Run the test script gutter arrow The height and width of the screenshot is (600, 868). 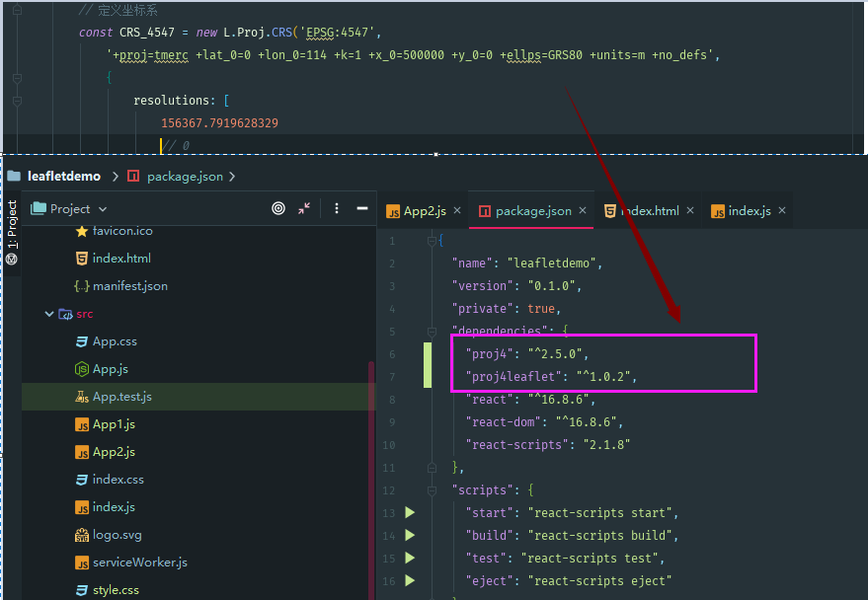pyautogui.click(x=410, y=558)
